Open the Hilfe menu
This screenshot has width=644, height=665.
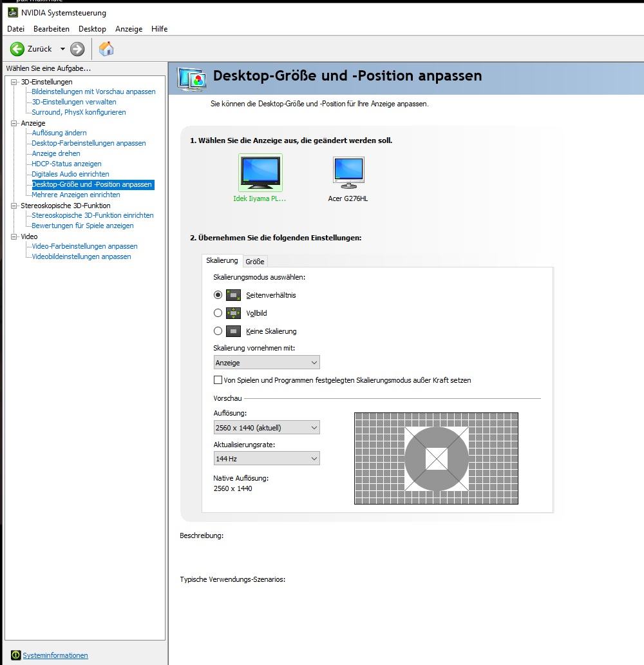[160, 29]
